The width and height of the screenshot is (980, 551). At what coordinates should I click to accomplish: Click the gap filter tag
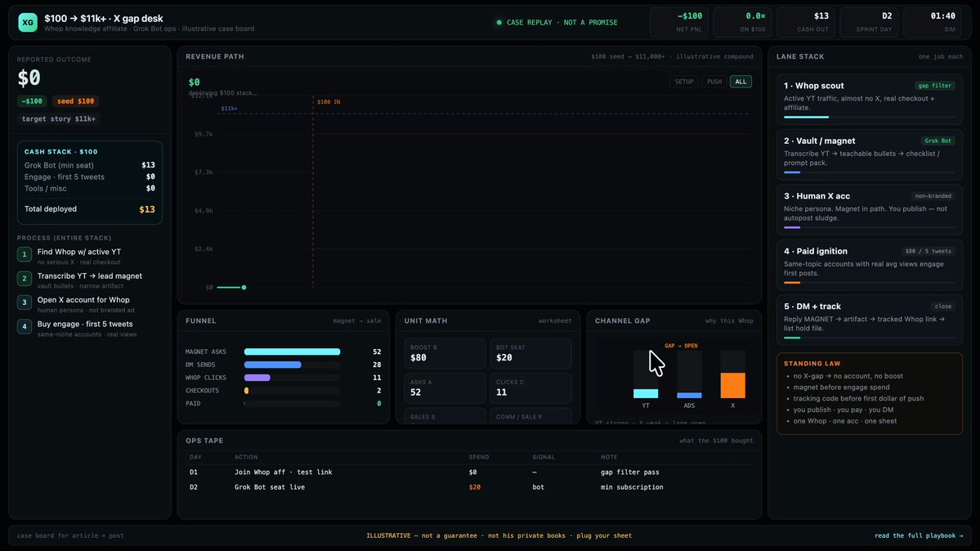[x=935, y=86]
